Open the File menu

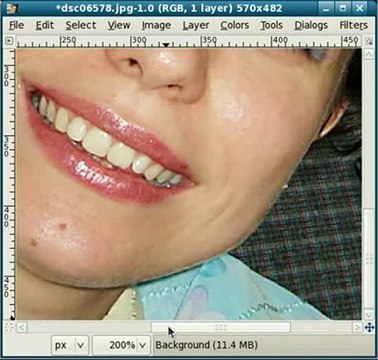click(x=16, y=25)
